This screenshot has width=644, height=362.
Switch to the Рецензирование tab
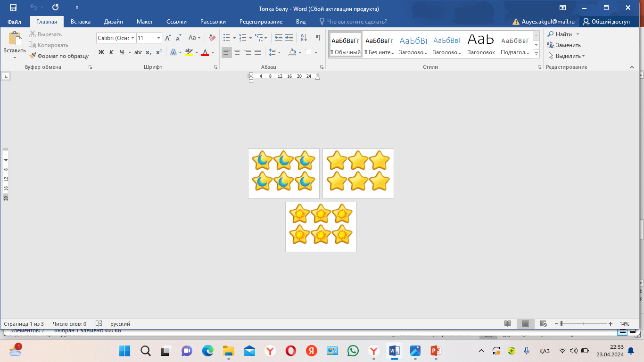pyautogui.click(x=261, y=22)
